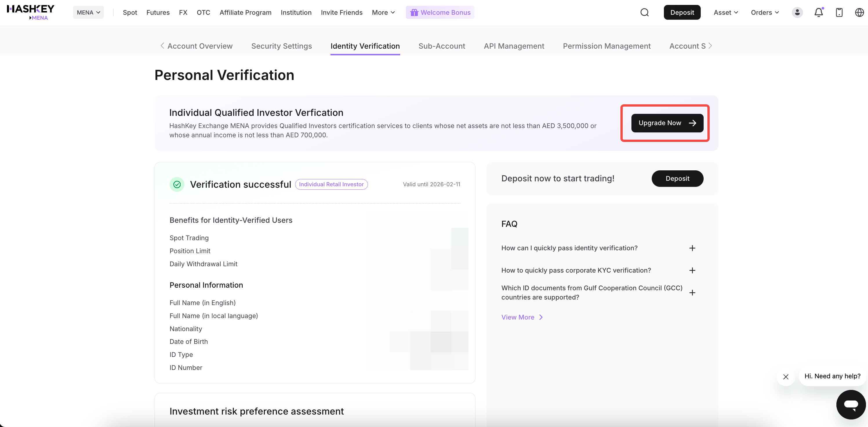Switch to the API Management tab
This screenshot has height=427, width=868.
pyautogui.click(x=514, y=46)
